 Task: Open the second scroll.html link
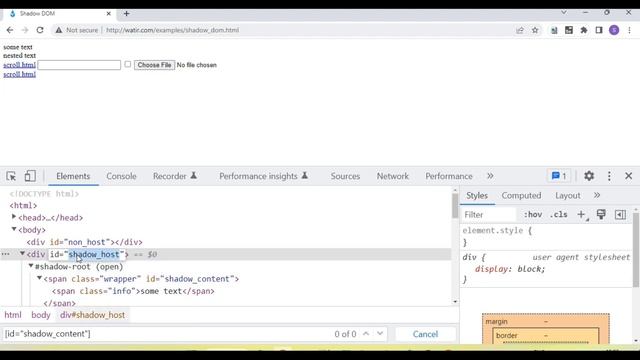tap(20, 74)
